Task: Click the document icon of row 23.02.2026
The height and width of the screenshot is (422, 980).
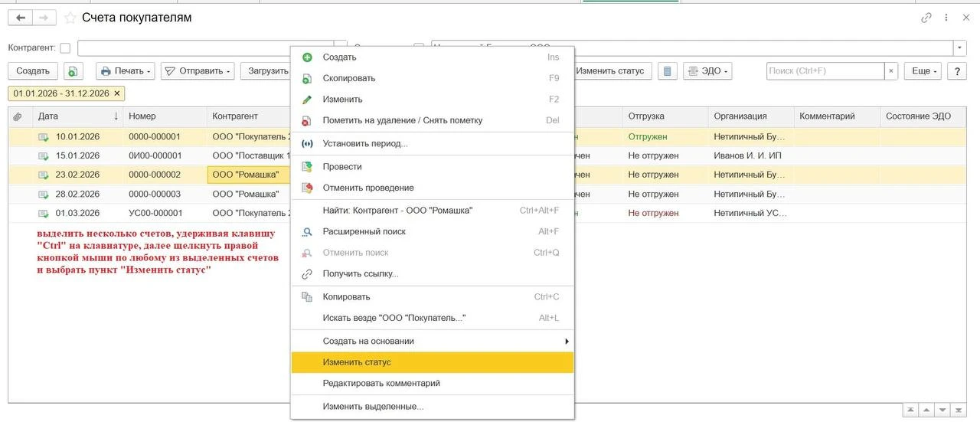Action: (x=44, y=175)
